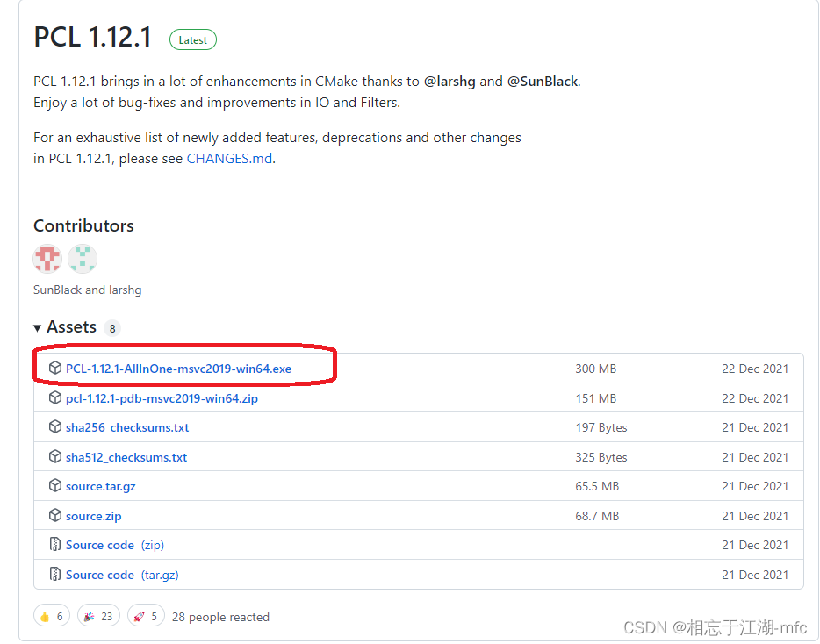The width and height of the screenshot is (820, 644).
Task: Click the 65.5 MB size value
Action: [x=597, y=487]
